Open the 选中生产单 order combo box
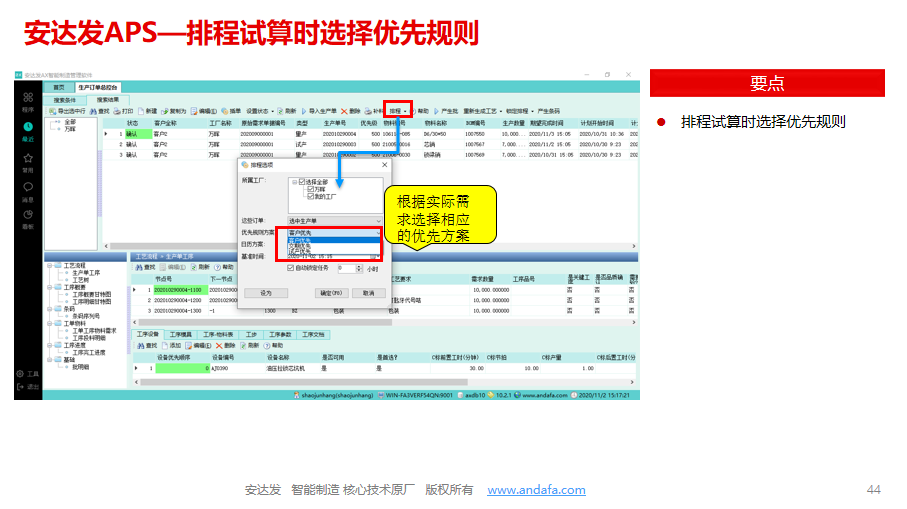Viewport: 907px width, 509px height. point(335,221)
